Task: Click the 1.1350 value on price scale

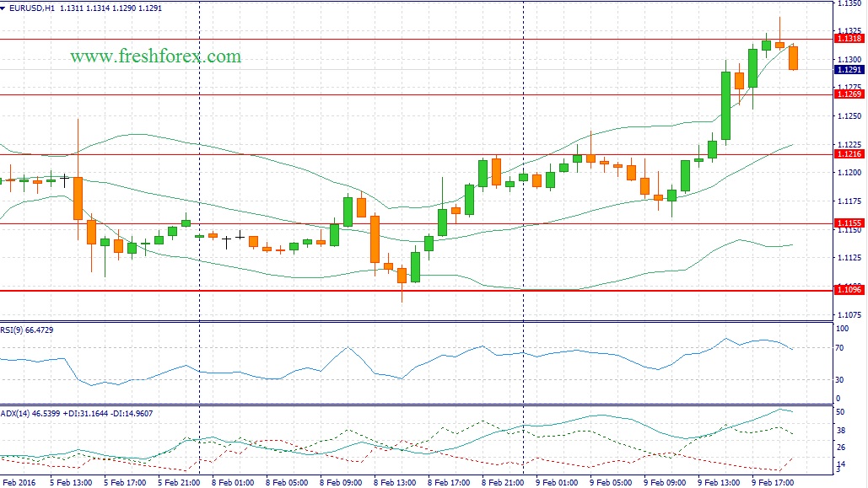Action: point(848,4)
